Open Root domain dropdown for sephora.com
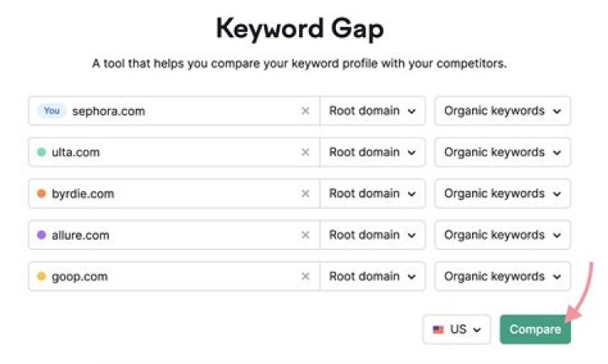608x364 pixels. (372, 111)
